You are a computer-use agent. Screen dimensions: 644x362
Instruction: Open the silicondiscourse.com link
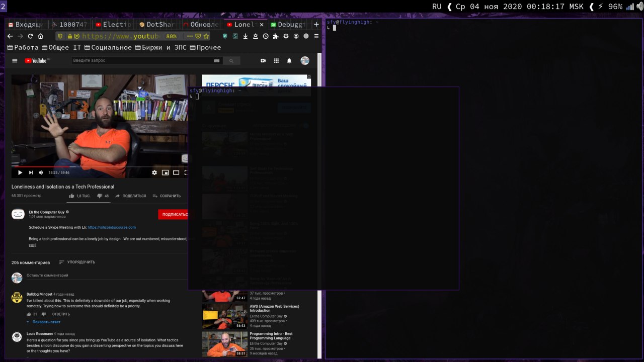click(x=112, y=227)
